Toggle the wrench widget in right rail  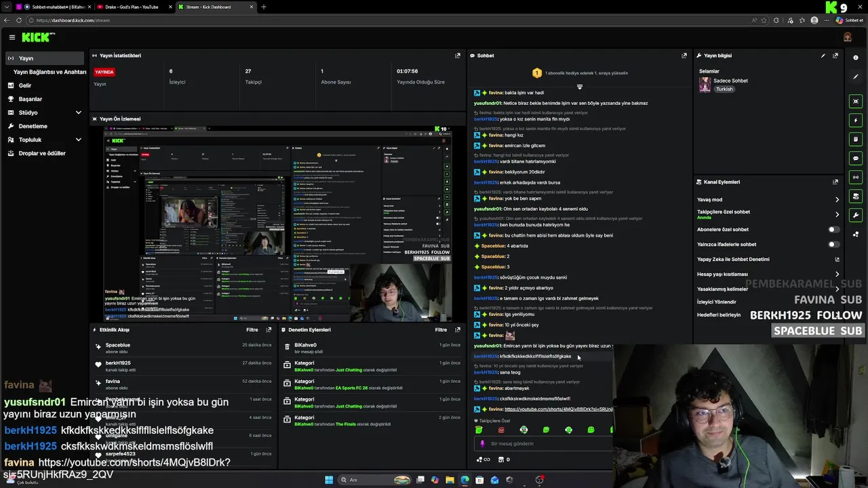856,215
